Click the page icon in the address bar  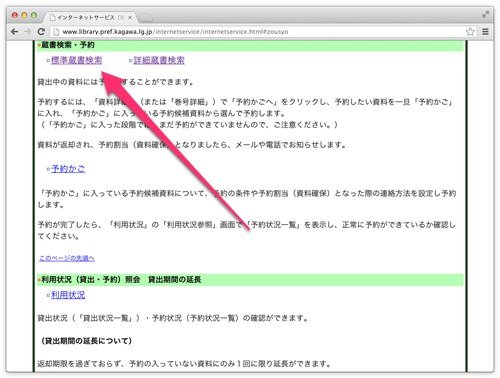pos(56,32)
